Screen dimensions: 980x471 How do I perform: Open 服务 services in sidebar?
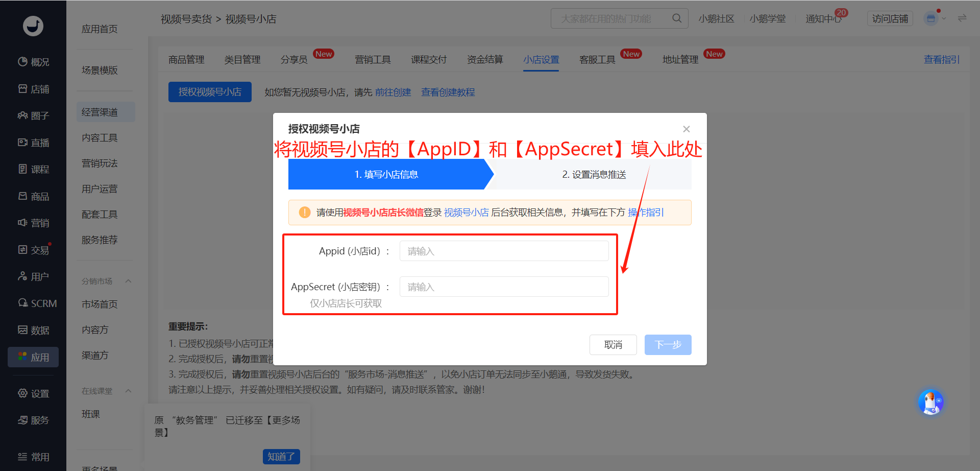tap(33, 420)
